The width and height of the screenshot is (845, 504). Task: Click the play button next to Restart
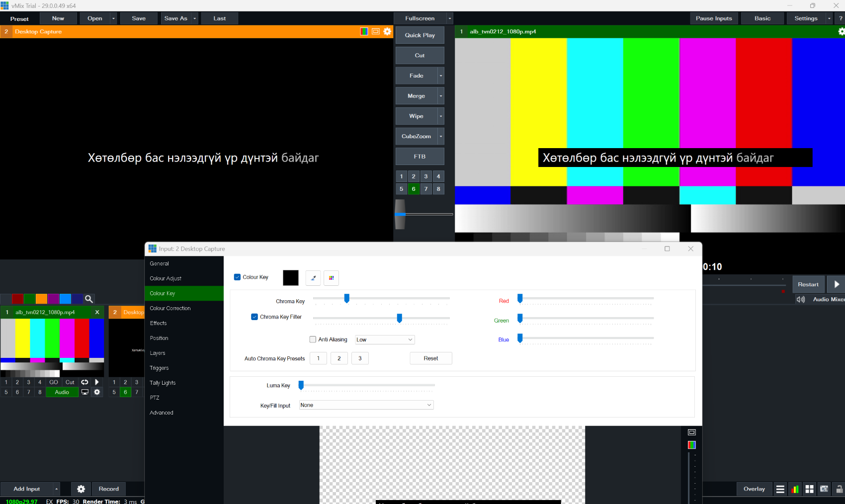tap(837, 284)
